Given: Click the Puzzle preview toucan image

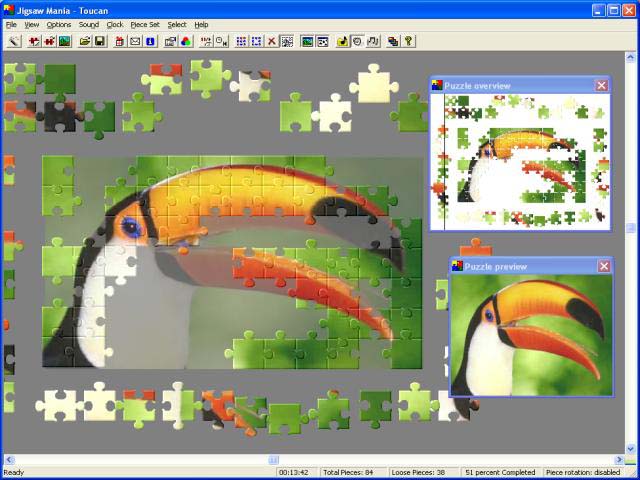Looking at the screenshot, I should click(531, 335).
